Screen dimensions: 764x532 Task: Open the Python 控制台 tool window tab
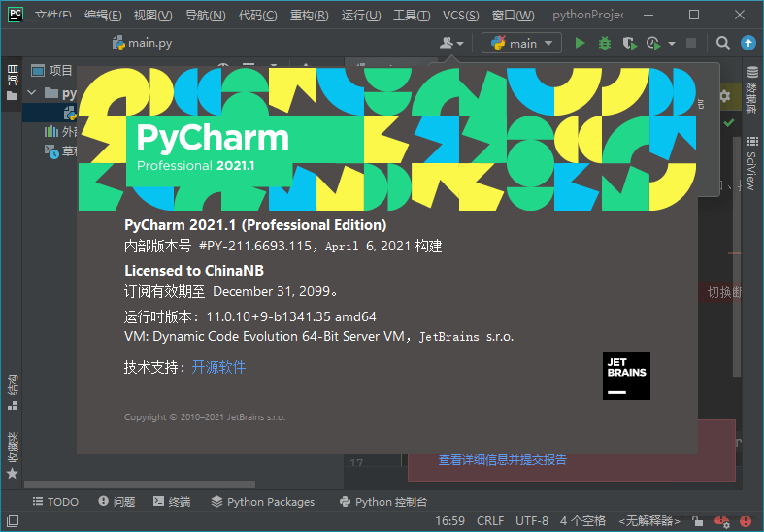click(383, 501)
